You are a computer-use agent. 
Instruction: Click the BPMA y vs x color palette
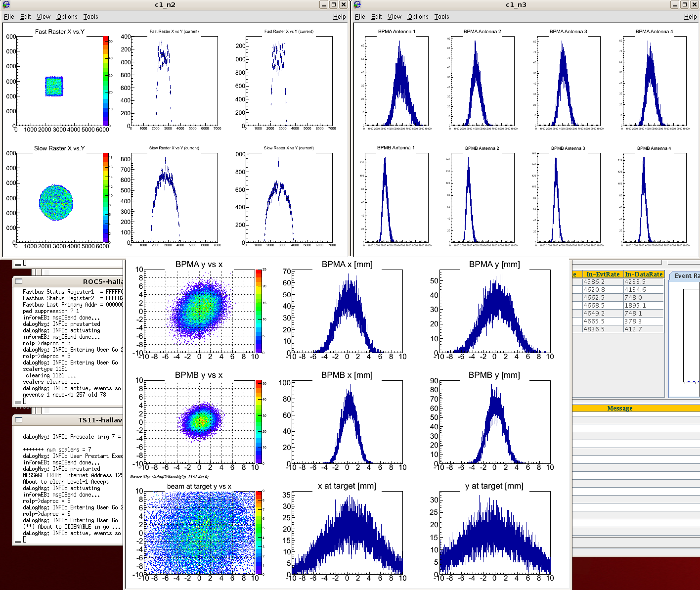coord(259,311)
